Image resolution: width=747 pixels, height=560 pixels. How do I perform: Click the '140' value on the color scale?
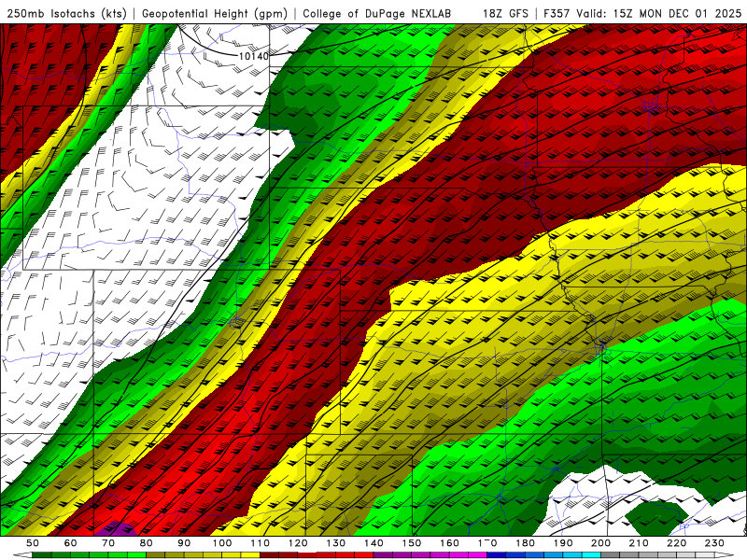tap(373, 543)
